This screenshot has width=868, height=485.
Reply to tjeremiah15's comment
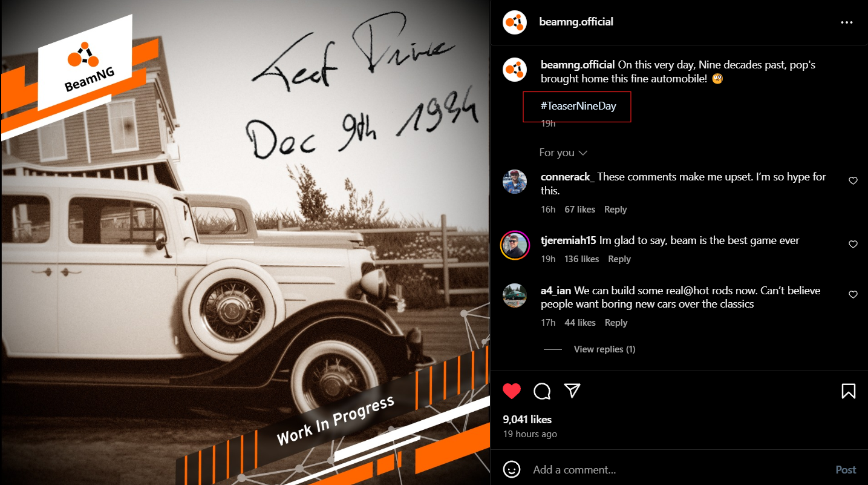tap(619, 259)
